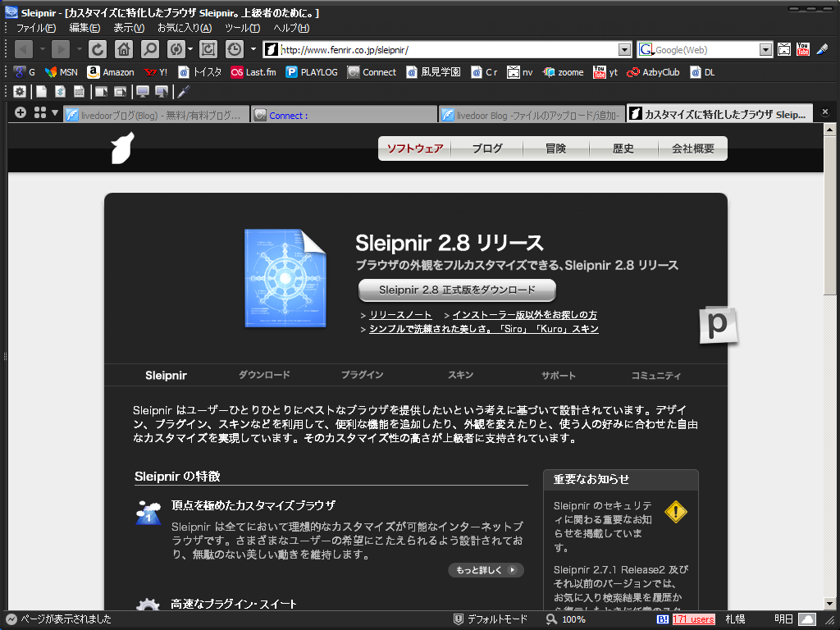Expand the tab list arrow
The height and width of the screenshot is (630, 840).
point(55,112)
